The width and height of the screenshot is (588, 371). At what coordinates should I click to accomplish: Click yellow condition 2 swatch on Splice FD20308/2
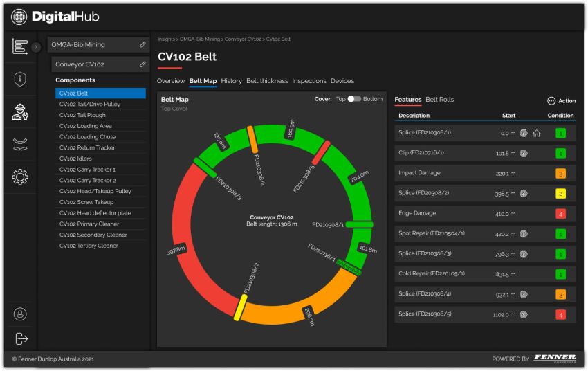point(560,194)
